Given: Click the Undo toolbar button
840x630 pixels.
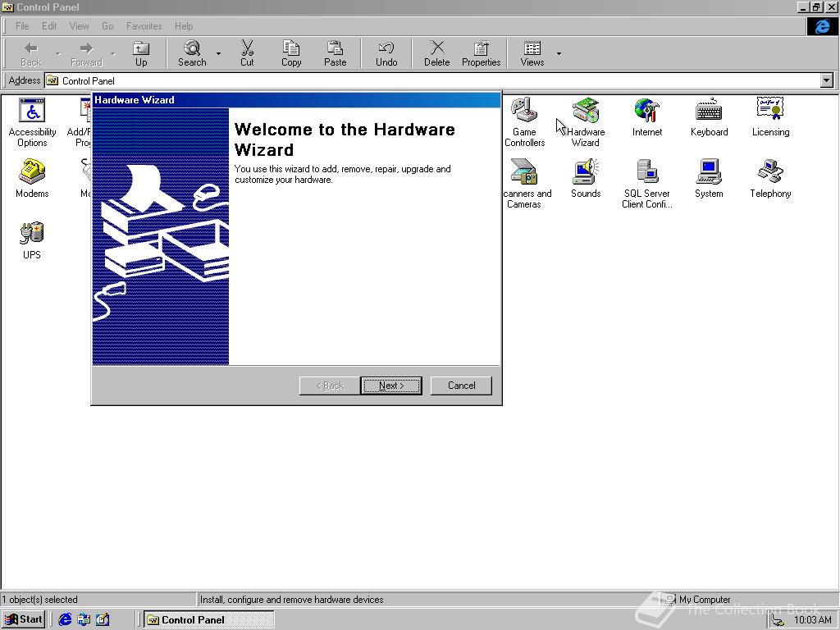Looking at the screenshot, I should click(386, 53).
